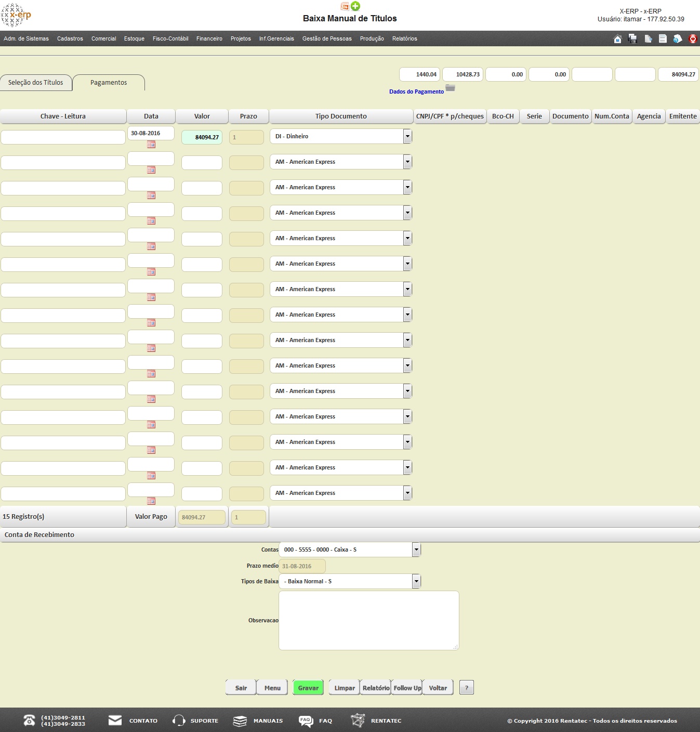The image size is (700, 732).
Task: Click the lined document icon in toolbar
Action: [x=663, y=38]
